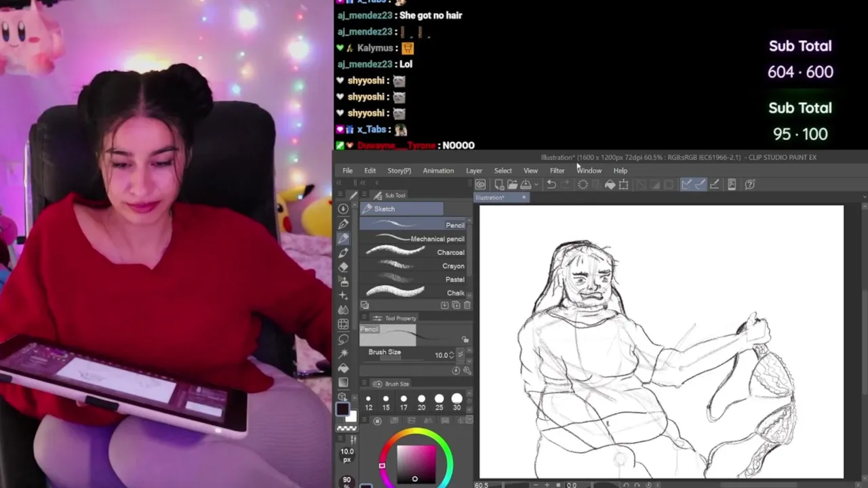Toggle the show selection border icon
Viewport: 868px width, 488px height.
coord(668,184)
